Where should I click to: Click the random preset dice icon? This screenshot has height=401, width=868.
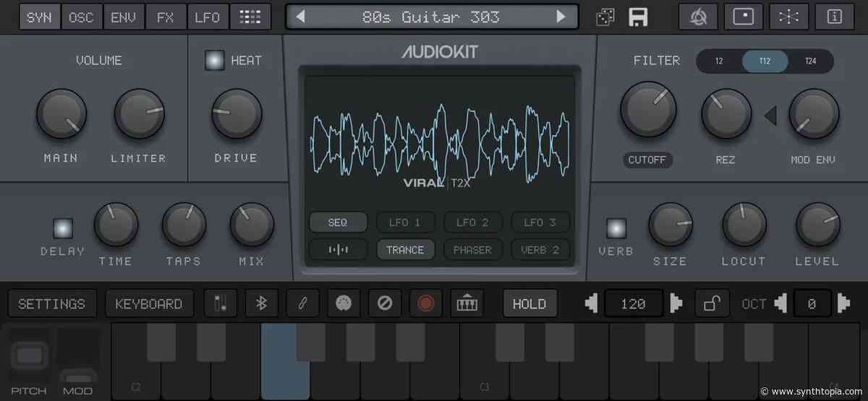pyautogui.click(x=605, y=17)
